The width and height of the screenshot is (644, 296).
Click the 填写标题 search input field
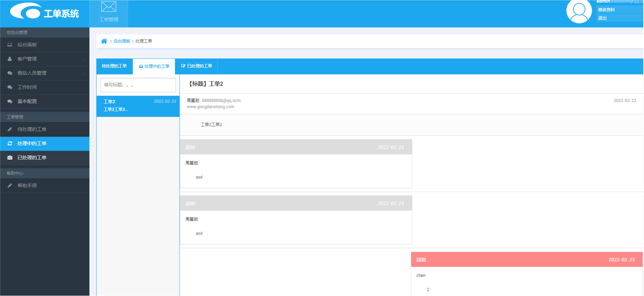coord(138,85)
